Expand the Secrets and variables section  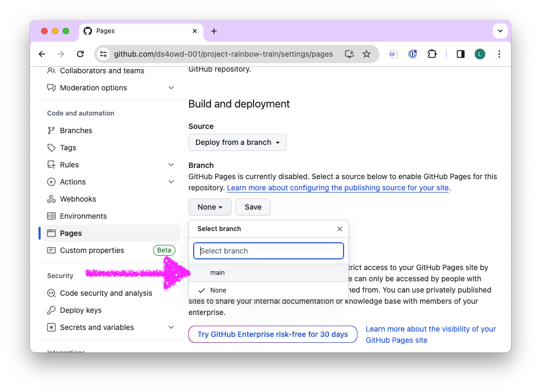tap(171, 327)
